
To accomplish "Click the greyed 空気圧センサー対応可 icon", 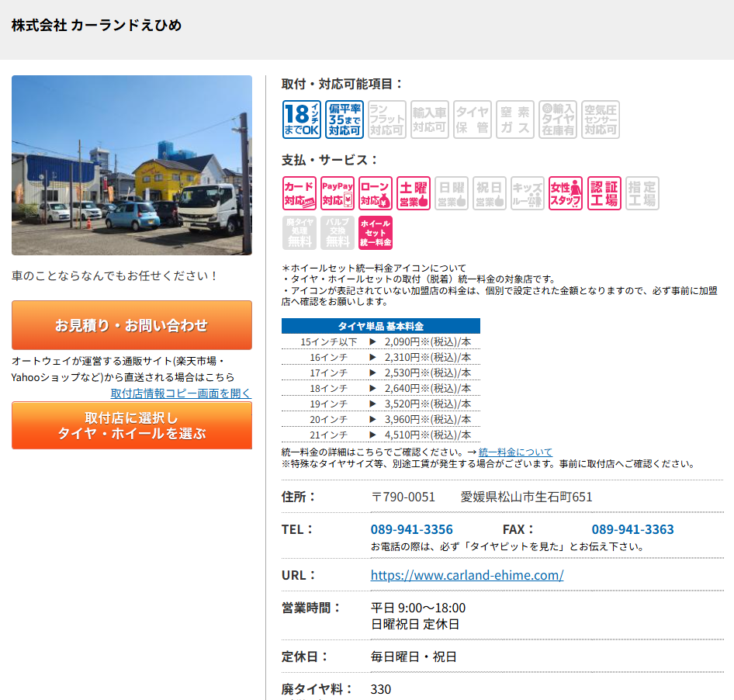I will [x=601, y=120].
